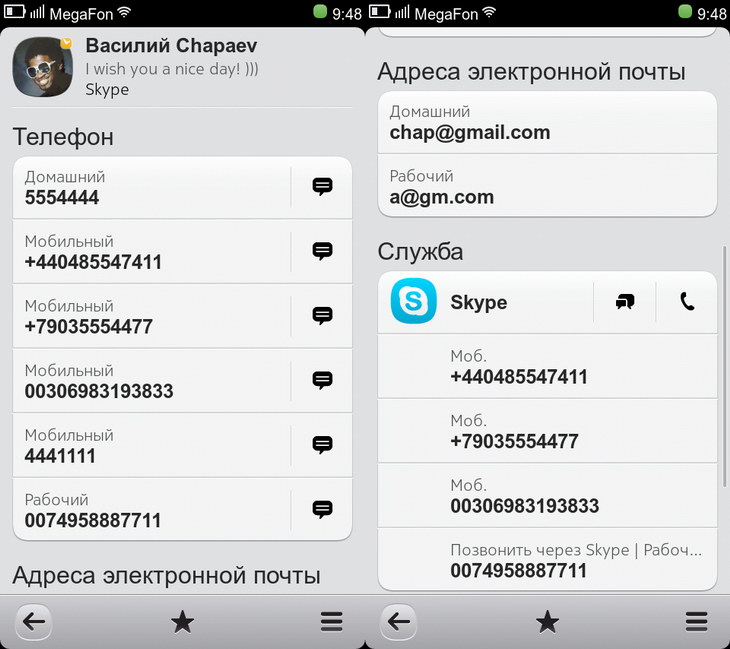
Task: Open Skype chat with the contact
Action: pos(625,302)
